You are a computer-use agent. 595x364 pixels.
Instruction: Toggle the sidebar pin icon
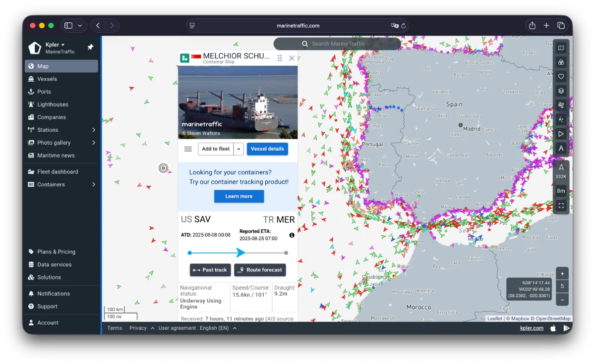tap(90, 48)
